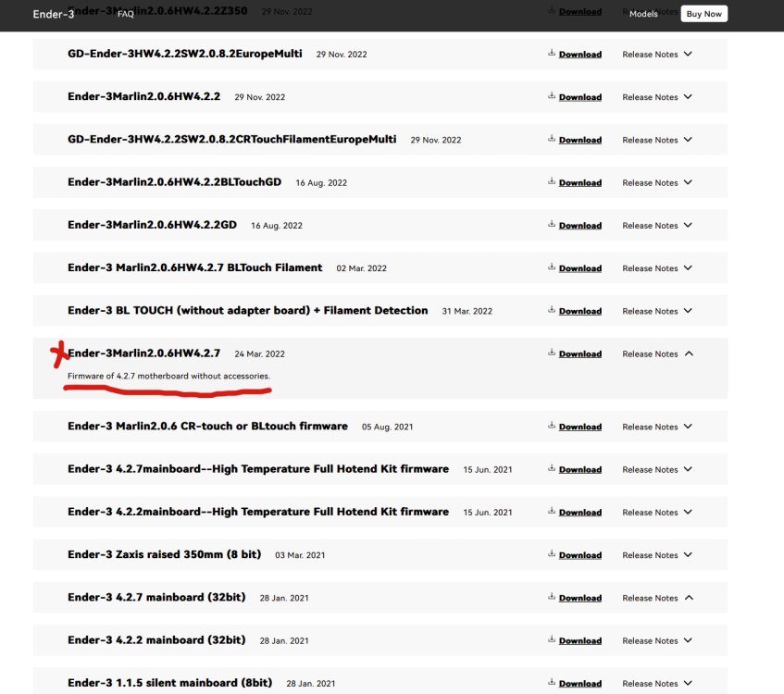
Task: Click the Buy Now button
Action: tap(704, 14)
